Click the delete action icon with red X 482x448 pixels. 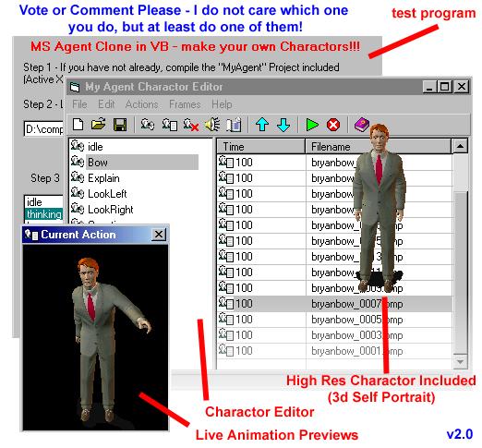[x=191, y=125]
